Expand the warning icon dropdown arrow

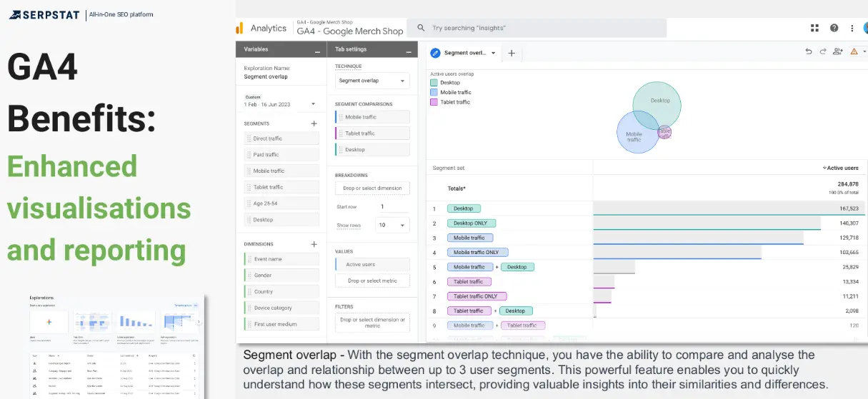tap(864, 51)
